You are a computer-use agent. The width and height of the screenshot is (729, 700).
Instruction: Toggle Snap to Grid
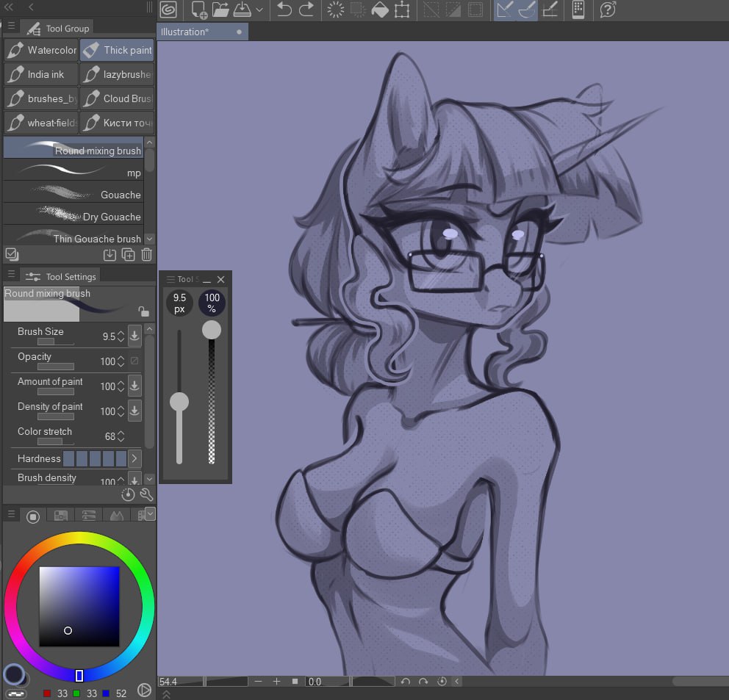[550, 10]
